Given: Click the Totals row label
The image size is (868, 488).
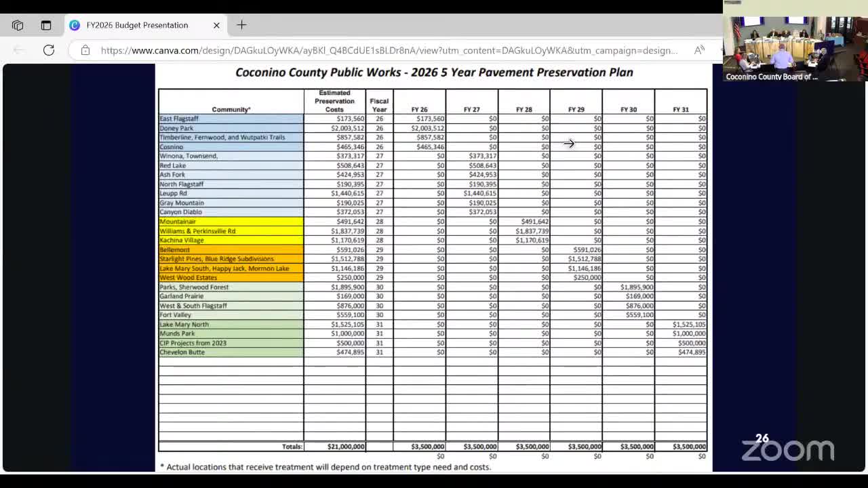Looking at the screenshot, I should pyautogui.click(x=292, y=447).
